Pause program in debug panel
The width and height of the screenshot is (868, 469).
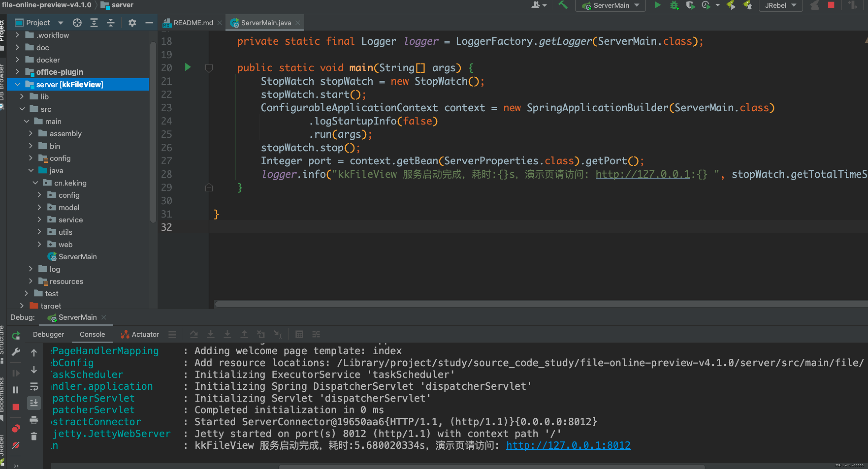[x=16, y=390]
